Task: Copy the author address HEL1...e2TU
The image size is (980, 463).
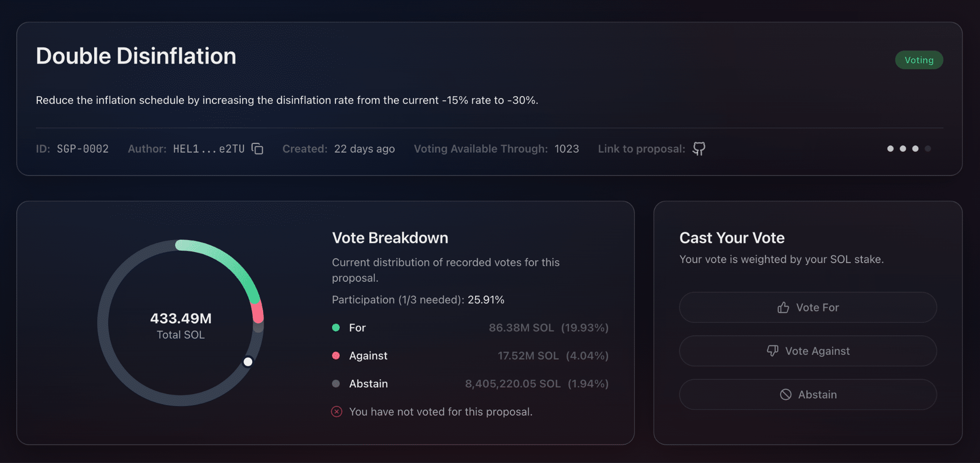Action: (257, 149)
